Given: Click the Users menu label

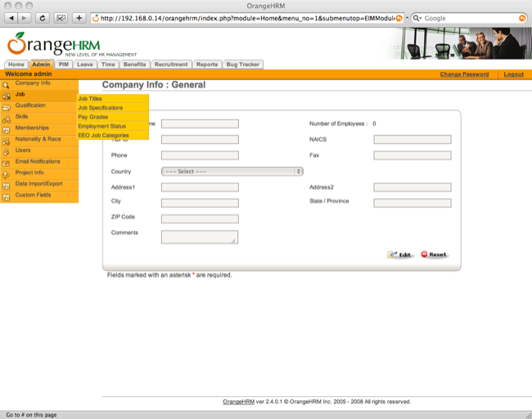Looking at the screenshot, I should pyautogui.click(x=23, y=151).
